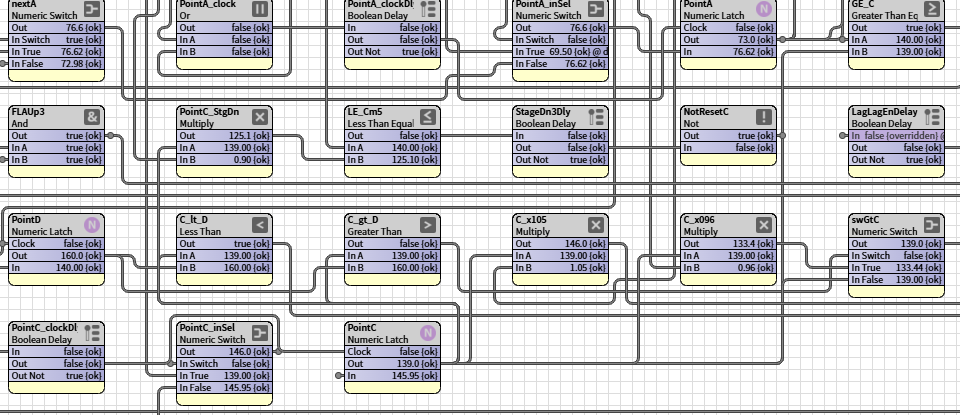This screenshot has width=960, height=415.
Task: Click the PointC Numeric Latch N icon
Action: click(428, 333)
